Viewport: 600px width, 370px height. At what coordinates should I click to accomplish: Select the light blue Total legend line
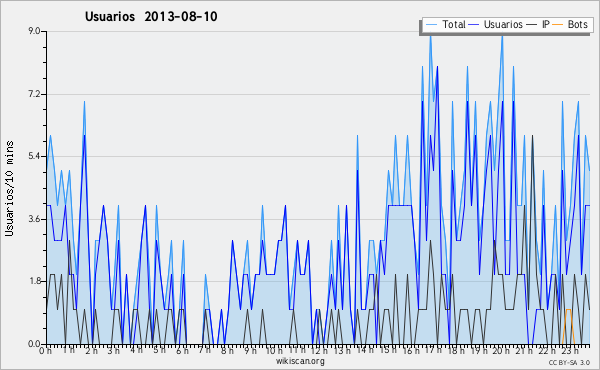pyautogui.click(x=431, y=24)
